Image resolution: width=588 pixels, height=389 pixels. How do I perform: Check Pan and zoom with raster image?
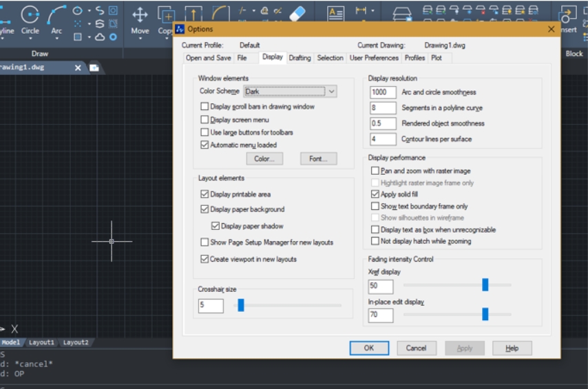pos(375,171)
